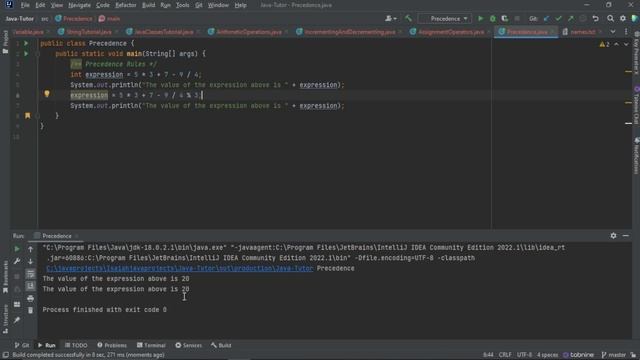Open the Services tool window
The height and width of the screenshot is (360, 640).
(189, 345)
